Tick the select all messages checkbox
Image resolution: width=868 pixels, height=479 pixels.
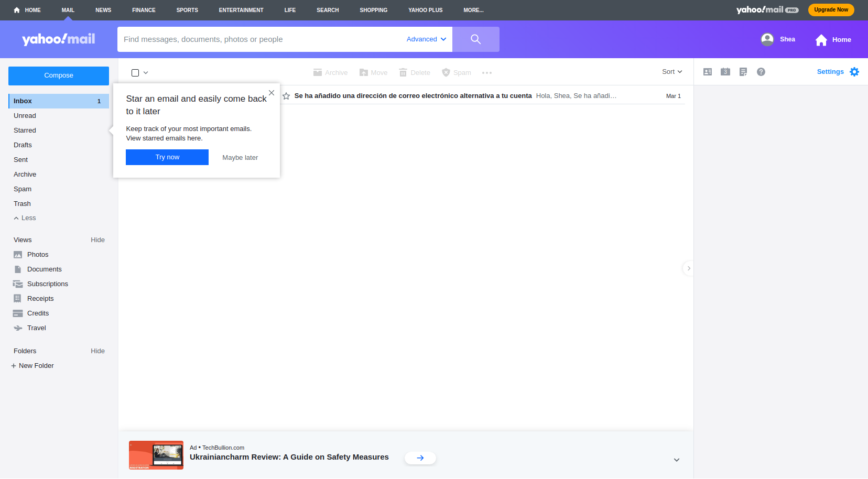pos(135,73)
